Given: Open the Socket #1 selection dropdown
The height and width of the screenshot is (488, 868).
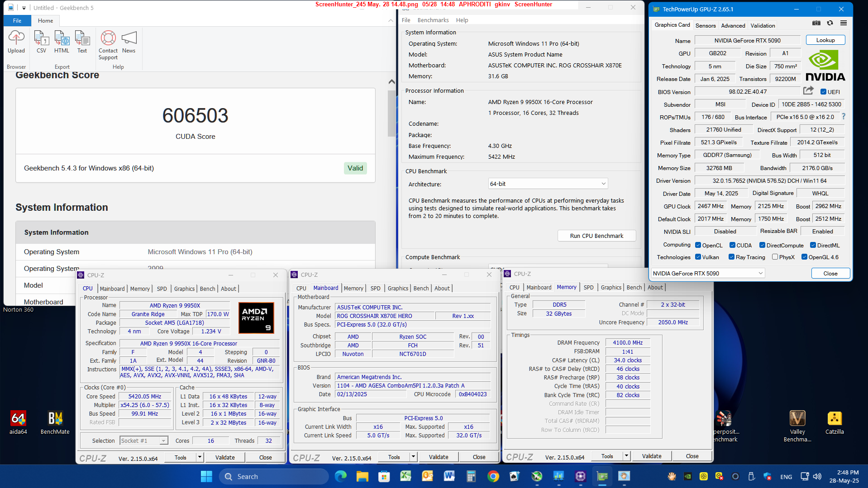Looking at the screenshot, I should [144, 441].
